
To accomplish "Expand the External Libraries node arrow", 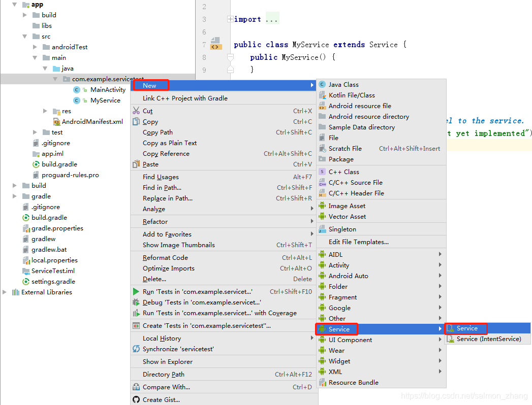I will tap(4, 292).
